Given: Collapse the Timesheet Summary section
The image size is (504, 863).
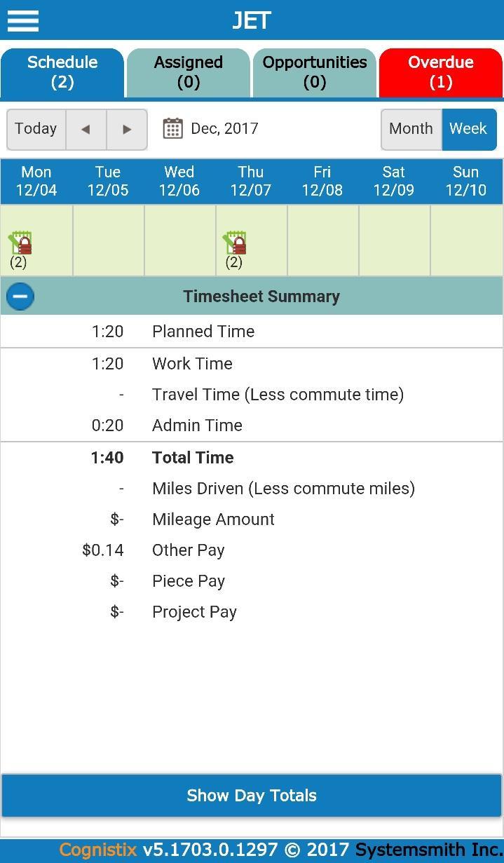Looking at the screenshot, I should 20,297.
